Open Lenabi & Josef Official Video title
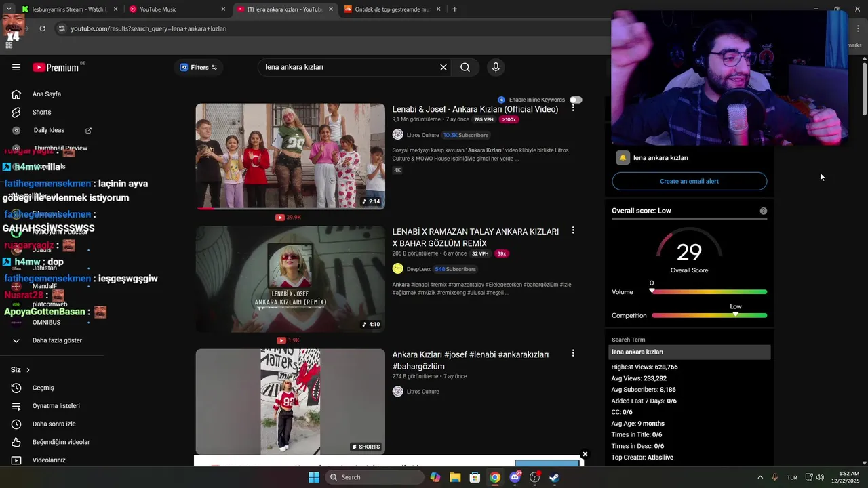Screen dimensions: 868x488 tap(475, 109)
